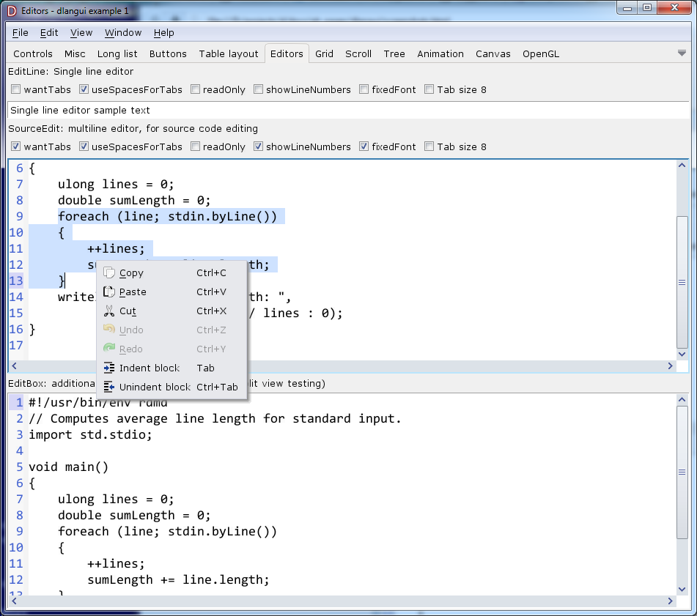Expand the tab overflow dropdown arrow
Image resolution: width=697 pixels, height=616 pixels.
pyautogui.click(x=682, y=53)
